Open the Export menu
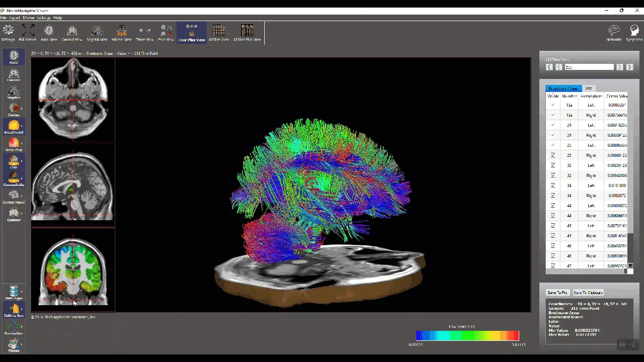The width and height of the screenshot is (644, 362). 15,18
